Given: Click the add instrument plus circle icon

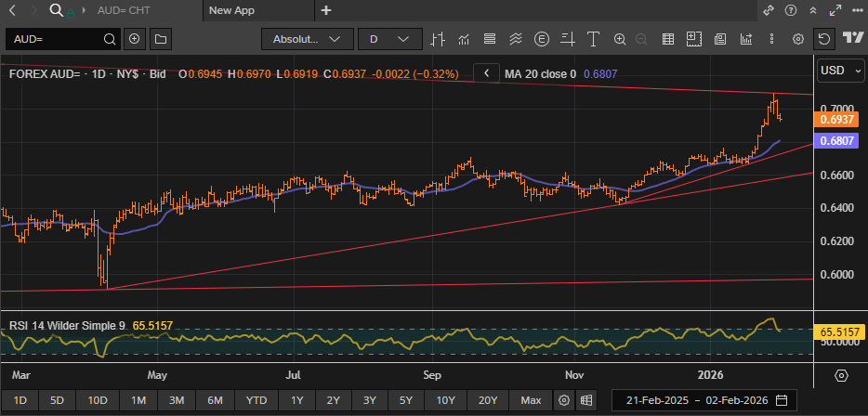Looking at the screenshot, I should pyautogui.click(x=135, y=39).
